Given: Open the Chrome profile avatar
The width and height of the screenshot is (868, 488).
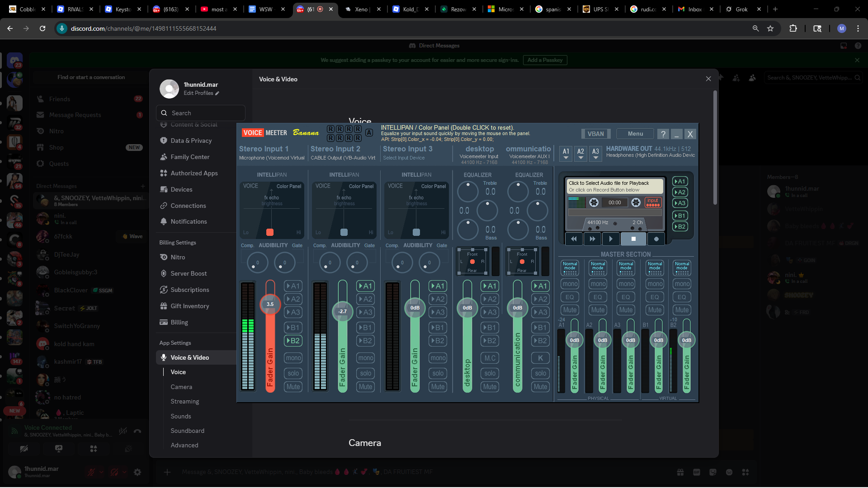Looking at the screenshot, I should [842, 28].
